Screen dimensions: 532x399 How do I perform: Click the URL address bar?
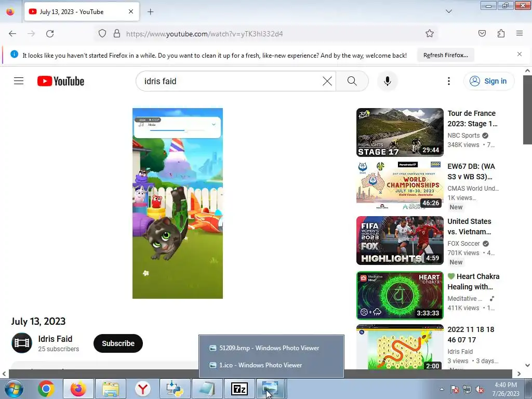pos(264,34)
